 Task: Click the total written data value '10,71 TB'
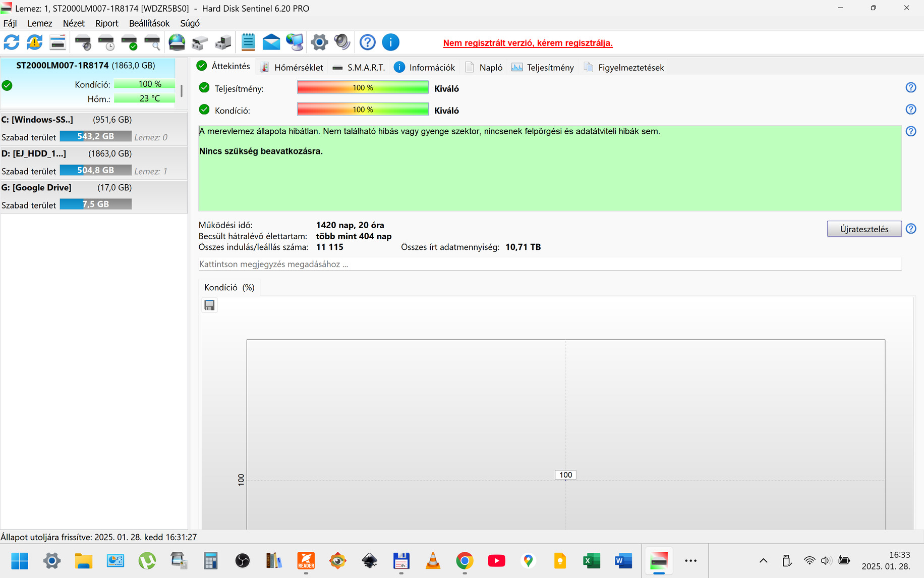(x=523, y=247)
